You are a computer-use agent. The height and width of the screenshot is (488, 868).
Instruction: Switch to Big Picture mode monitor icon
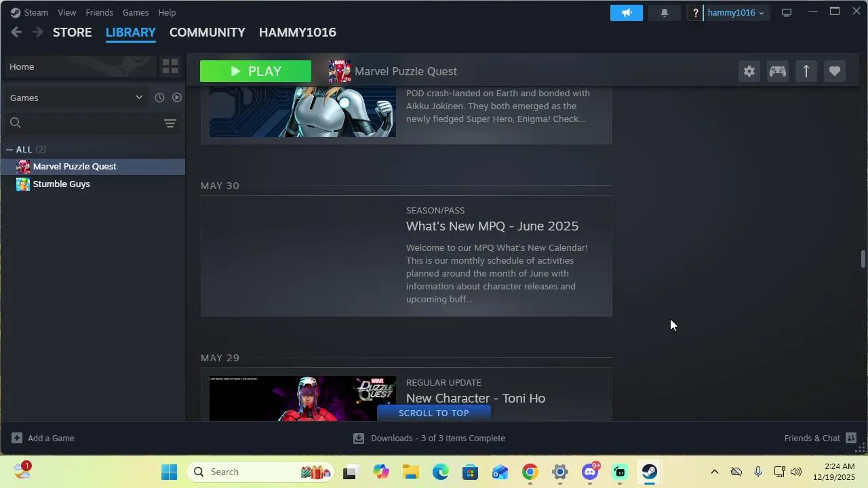pyautogui.click(x=787, y=13)
